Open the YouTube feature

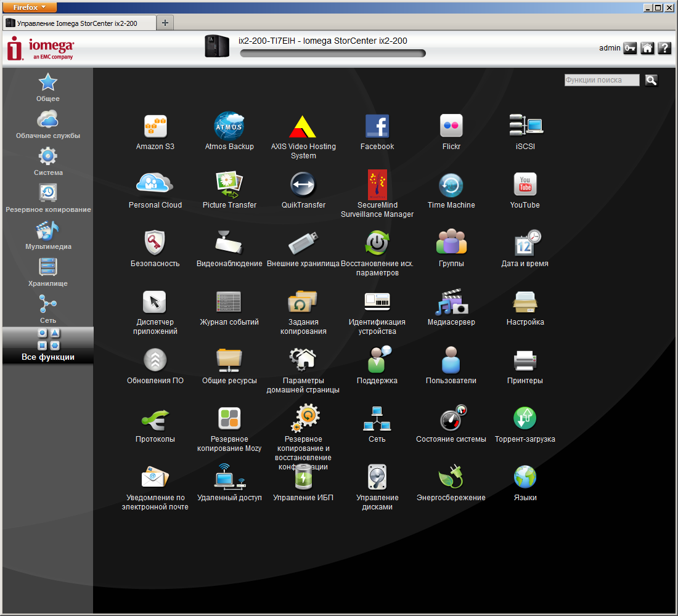(525, 185)
